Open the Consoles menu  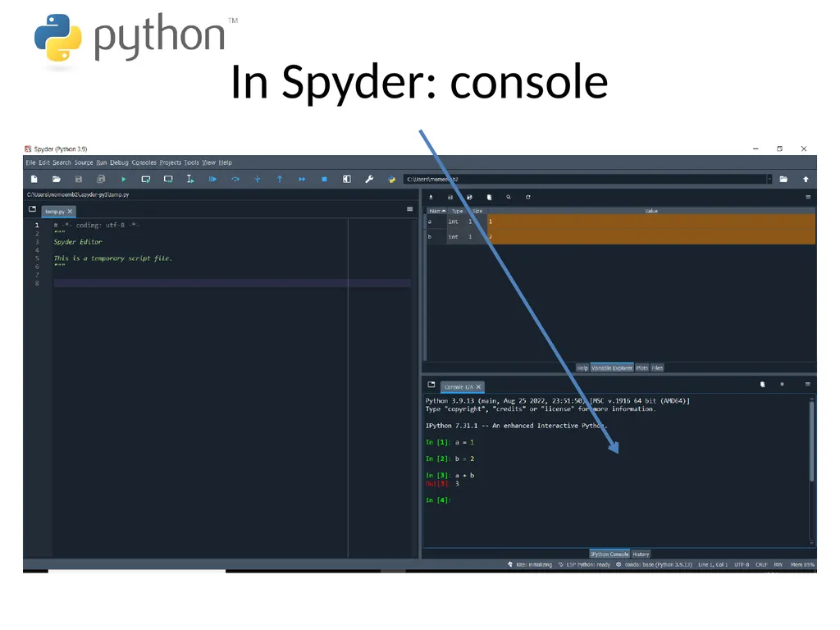144,163
